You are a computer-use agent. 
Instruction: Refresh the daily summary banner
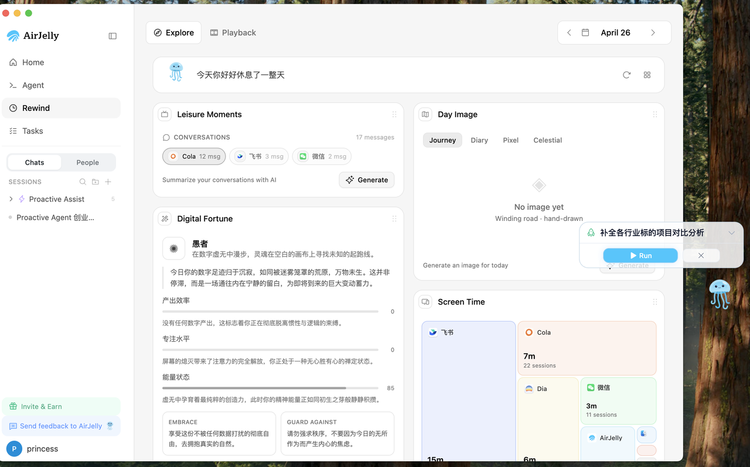[627, 75]
